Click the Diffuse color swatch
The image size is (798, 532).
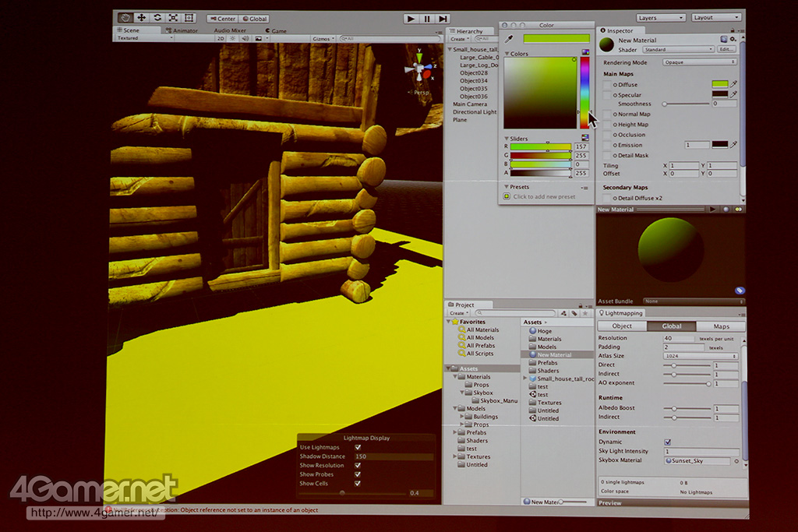[x=719, y=84]
